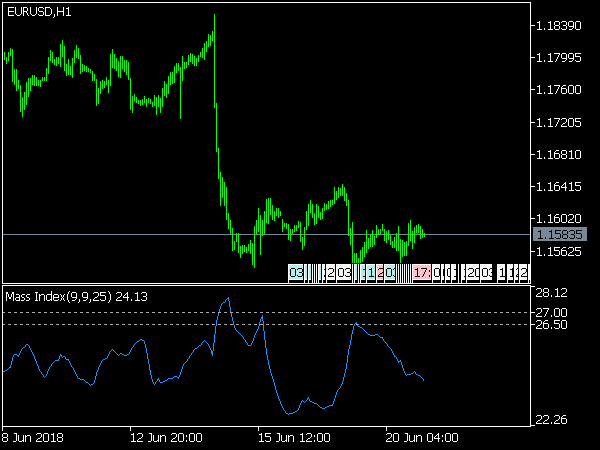Click the 1.18390 price axis label
600x450 pixels.
[x=559, y=26]
